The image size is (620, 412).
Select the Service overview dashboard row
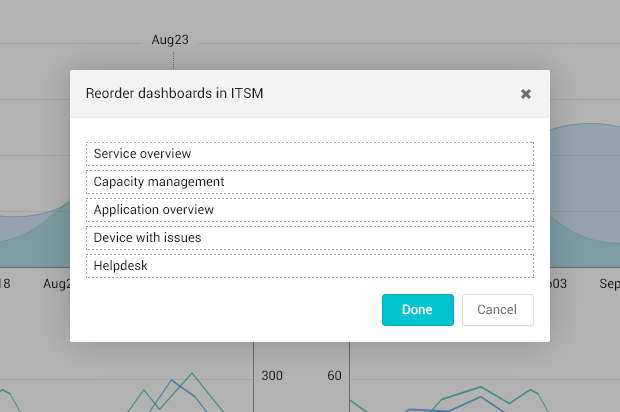pyautogui.click(x=309, y=154)
